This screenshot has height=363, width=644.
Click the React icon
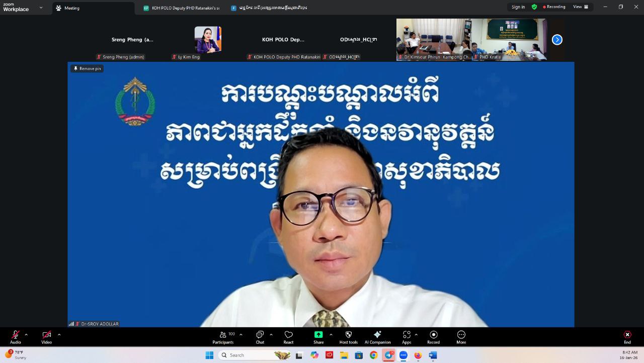(288, 337)
